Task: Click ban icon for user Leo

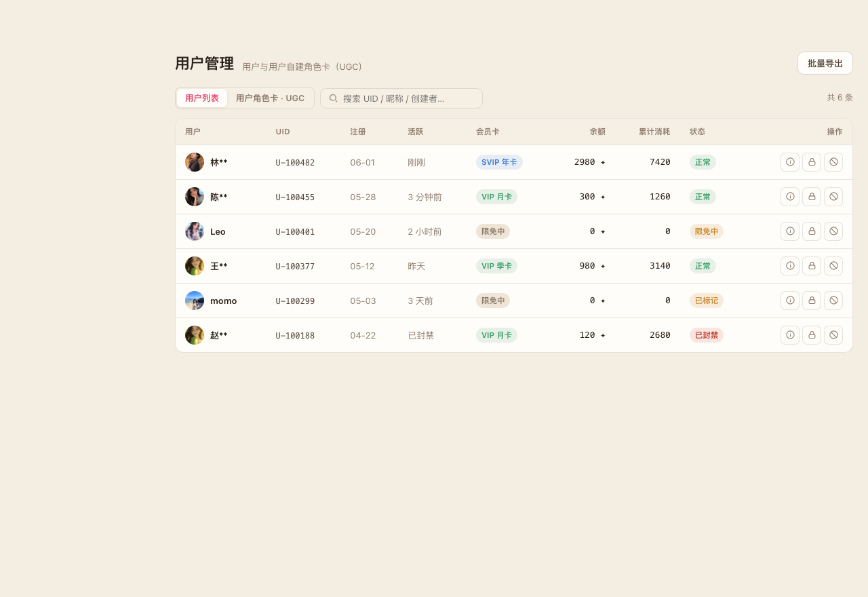Action: tap(833, 231)
